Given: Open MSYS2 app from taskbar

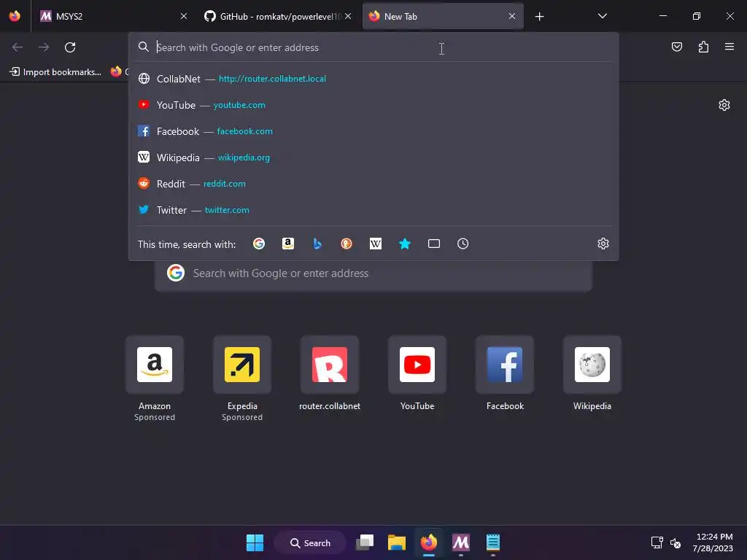Looking at the screenshot, I should (x=461, y=542).
